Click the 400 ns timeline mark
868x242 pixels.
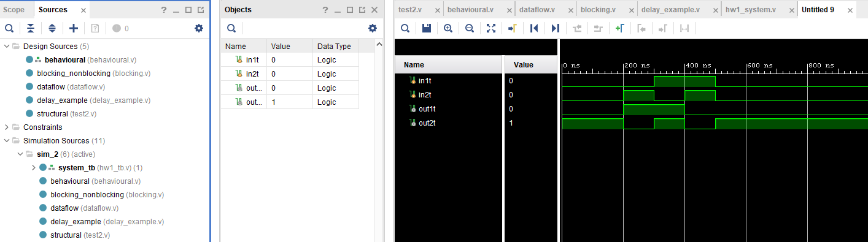click(x=699, y=65)
